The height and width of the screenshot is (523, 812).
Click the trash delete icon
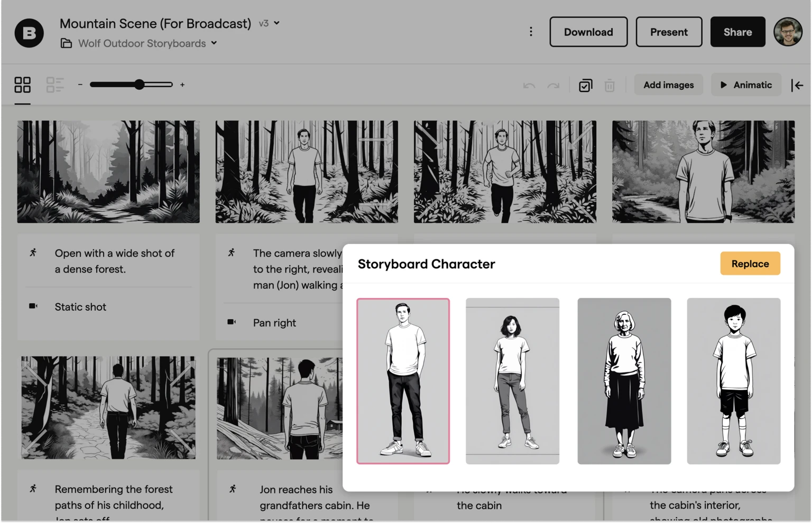(x=610, y=85)
